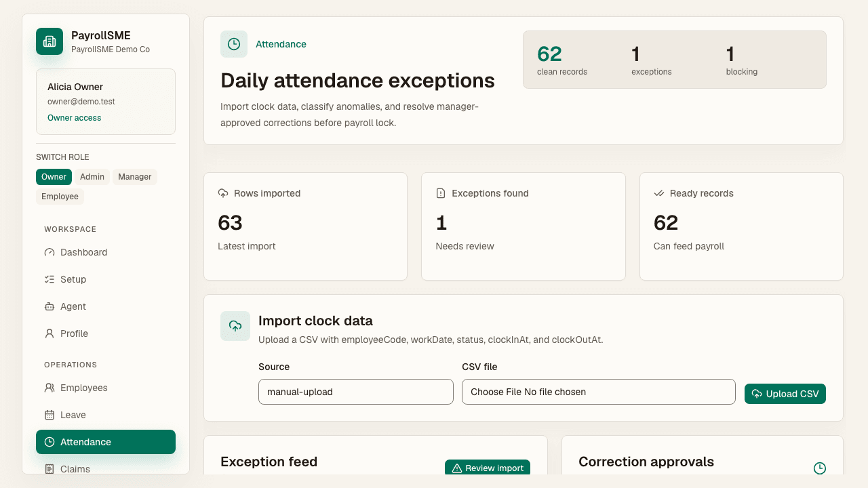Click the Rows imported value 63
Screen dimensions: 868x488
231,223
